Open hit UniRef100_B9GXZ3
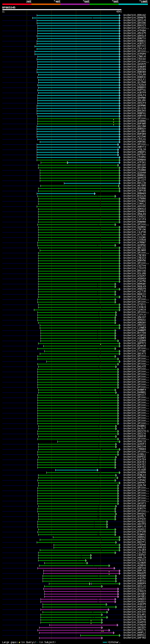The image size is (150, 644). 135,26
